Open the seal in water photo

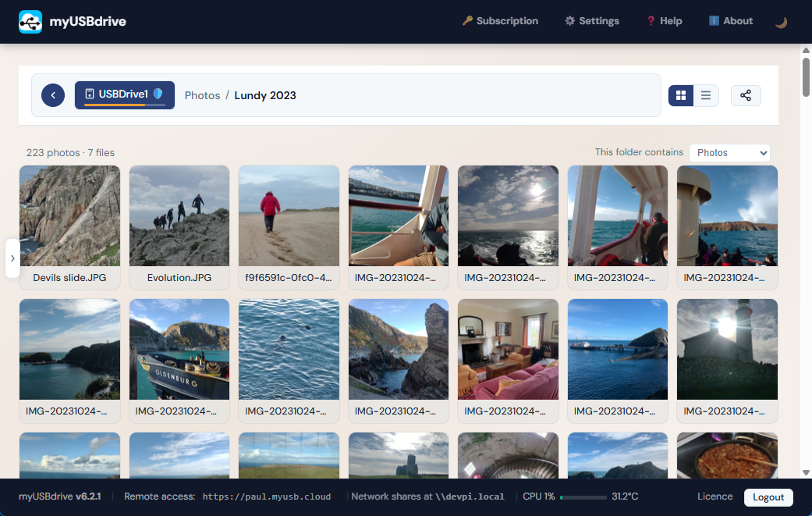(x=289, y=349)
